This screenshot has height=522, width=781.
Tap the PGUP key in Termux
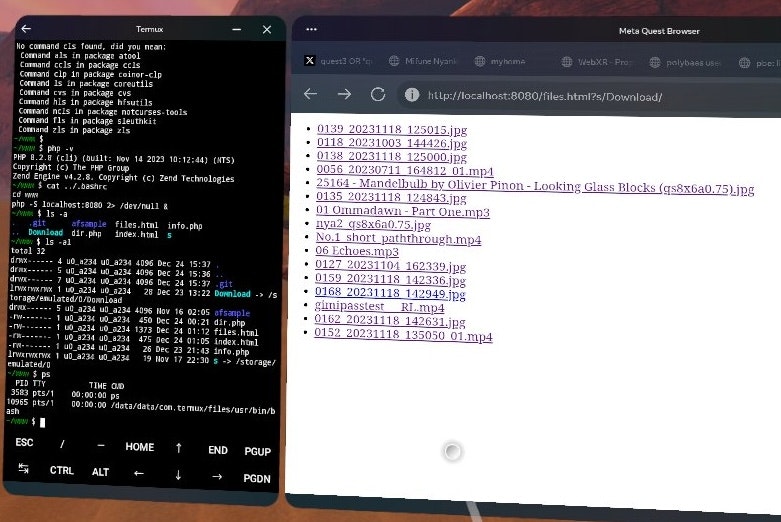[x=258, y=451]
